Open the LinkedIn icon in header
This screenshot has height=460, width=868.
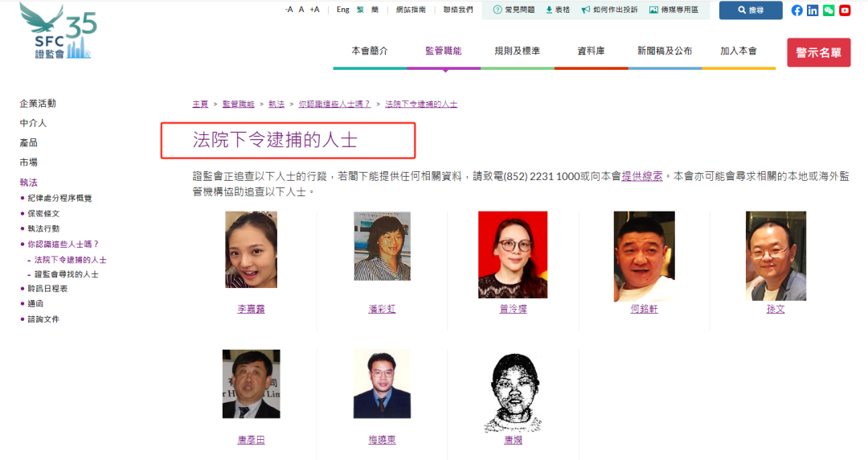coord(813,10)
